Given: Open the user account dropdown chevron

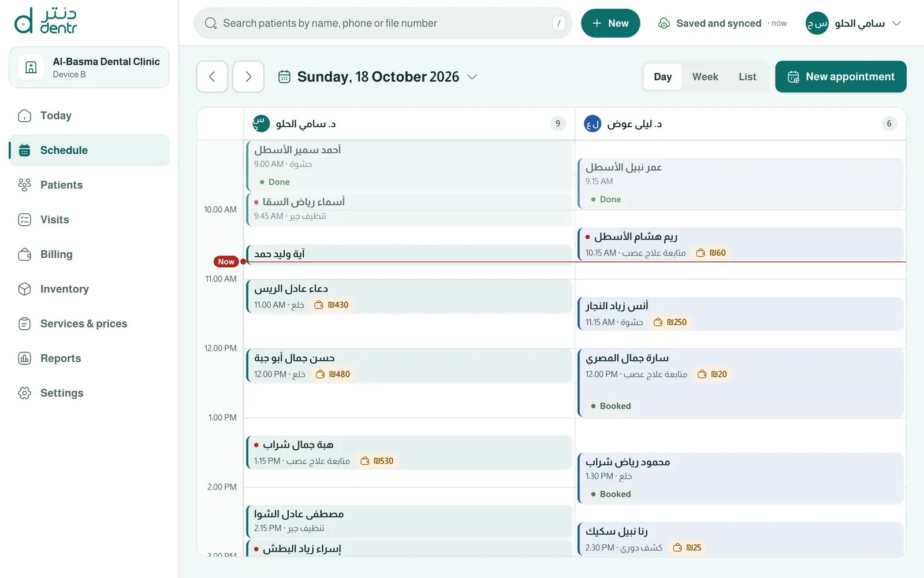Looking at the screenshot, I should click(896, 24).
